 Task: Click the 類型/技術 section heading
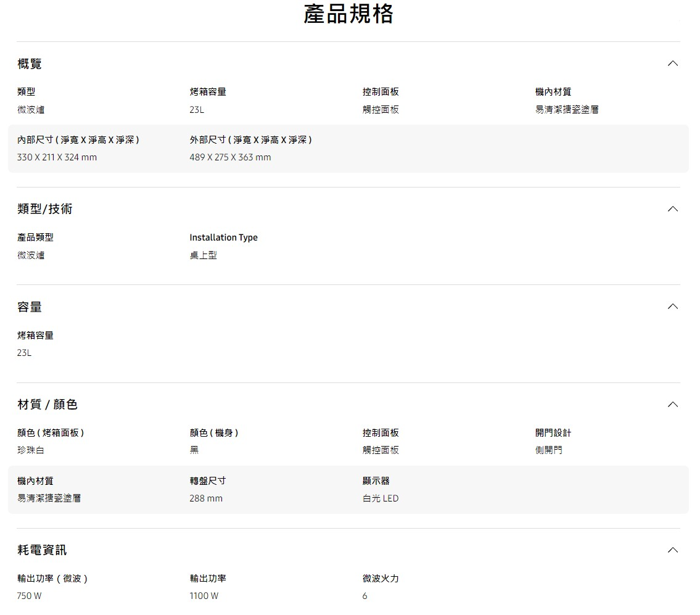45,209
